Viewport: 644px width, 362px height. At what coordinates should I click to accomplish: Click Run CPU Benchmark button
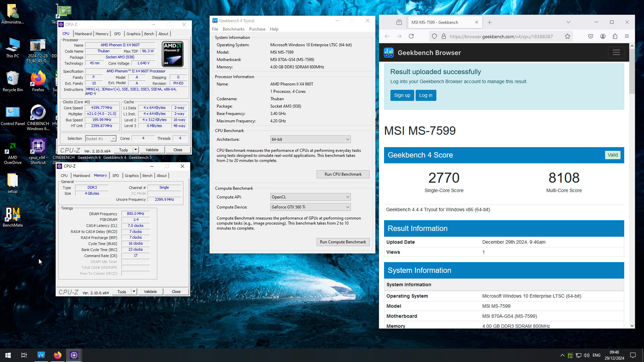(343, 174)
